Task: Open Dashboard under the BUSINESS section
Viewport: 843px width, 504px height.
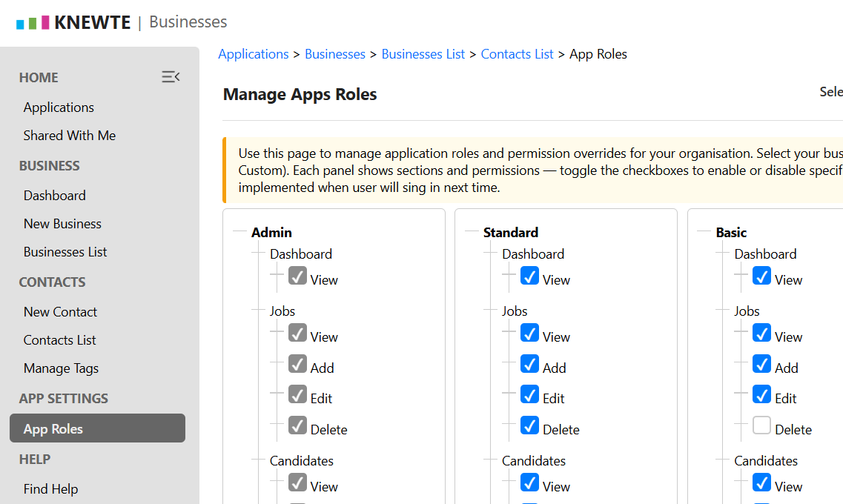Action: pyautogui.click(x=54, y=195)
